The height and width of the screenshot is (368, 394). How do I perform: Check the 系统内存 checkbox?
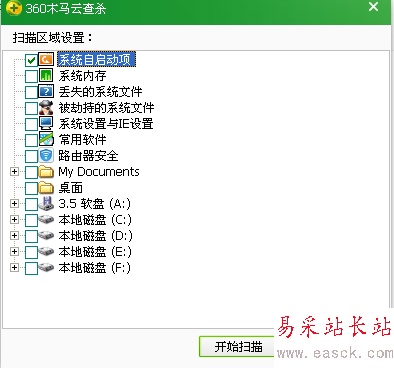pyautogui.click(x=31, y=76)
